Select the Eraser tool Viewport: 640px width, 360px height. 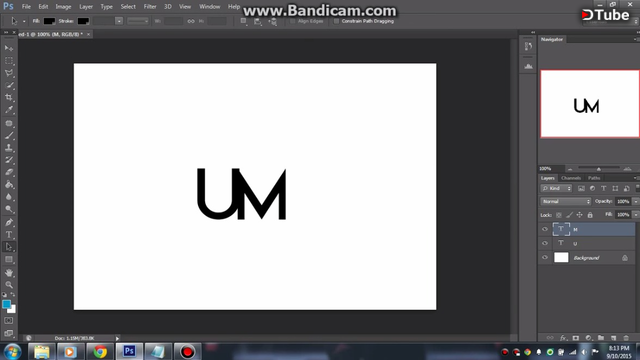[x=9, y=172]
